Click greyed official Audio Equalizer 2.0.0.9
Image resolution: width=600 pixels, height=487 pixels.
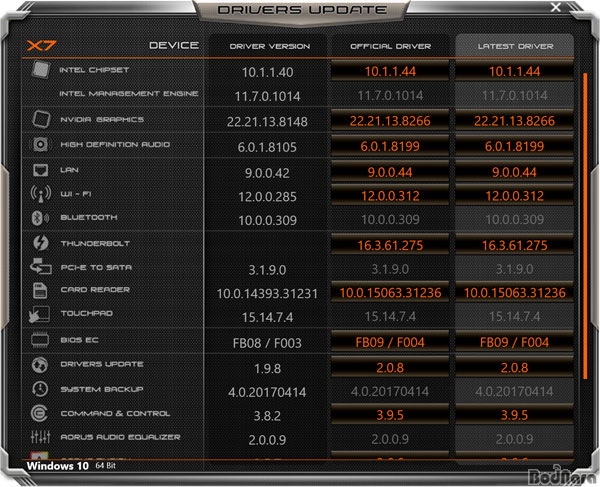coord(390,439)
